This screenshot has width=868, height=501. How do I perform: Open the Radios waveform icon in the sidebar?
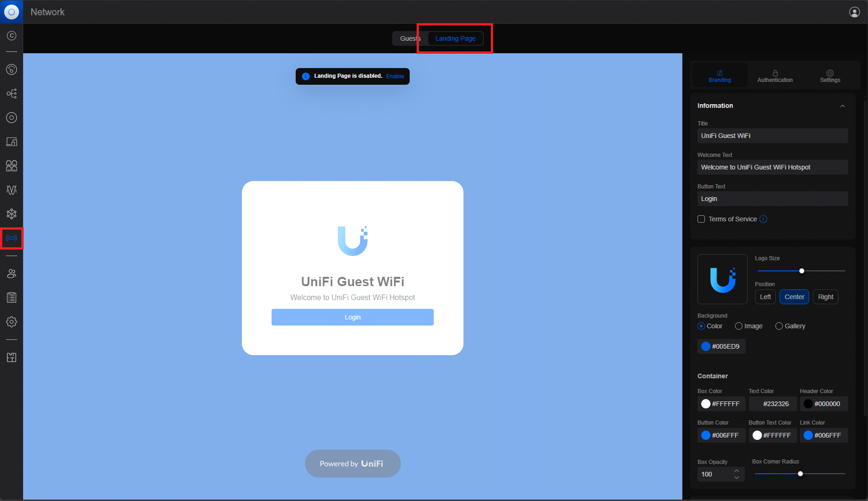tap(12, 190)
